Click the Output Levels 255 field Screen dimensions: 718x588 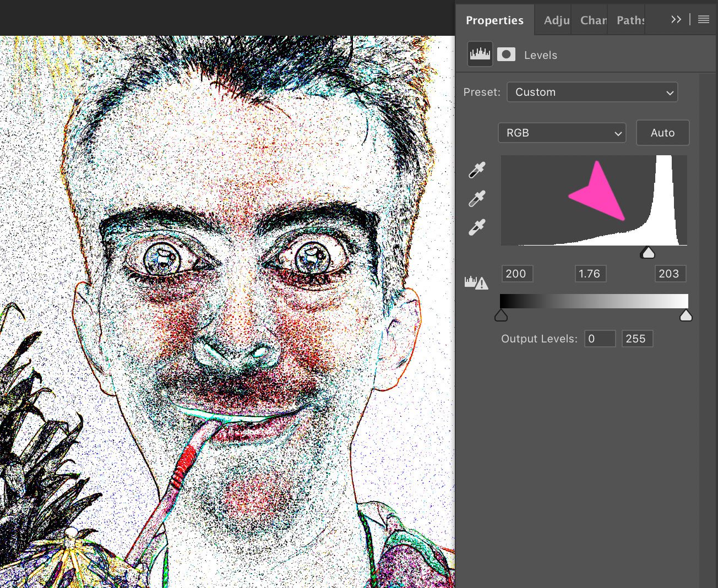click(637, 339)
